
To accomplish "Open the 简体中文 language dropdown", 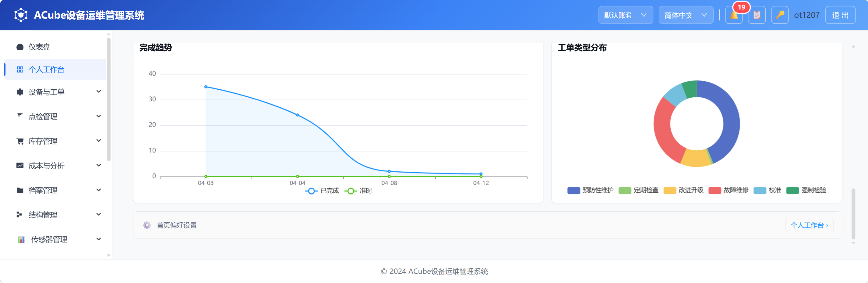I will tap(686, 15).
